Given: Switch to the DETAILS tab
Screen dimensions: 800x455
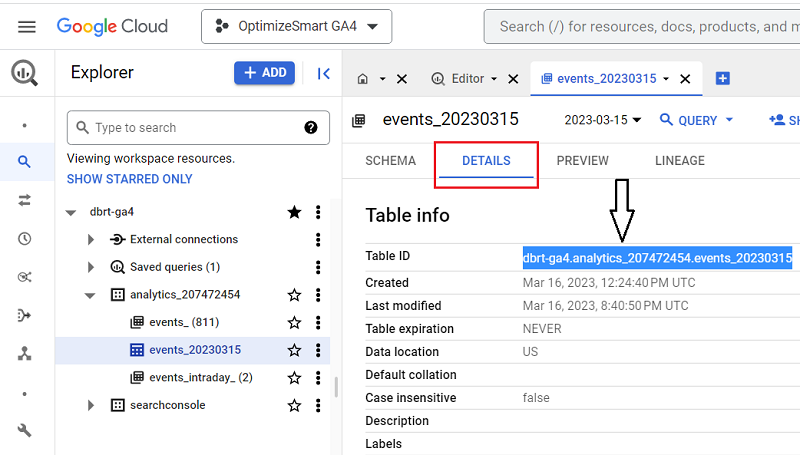Looking at the screenshot, I should point(486,161).
